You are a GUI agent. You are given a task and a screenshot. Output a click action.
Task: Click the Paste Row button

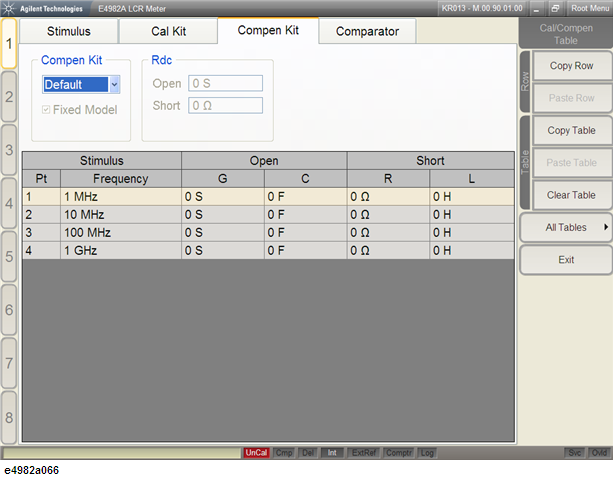571,98
